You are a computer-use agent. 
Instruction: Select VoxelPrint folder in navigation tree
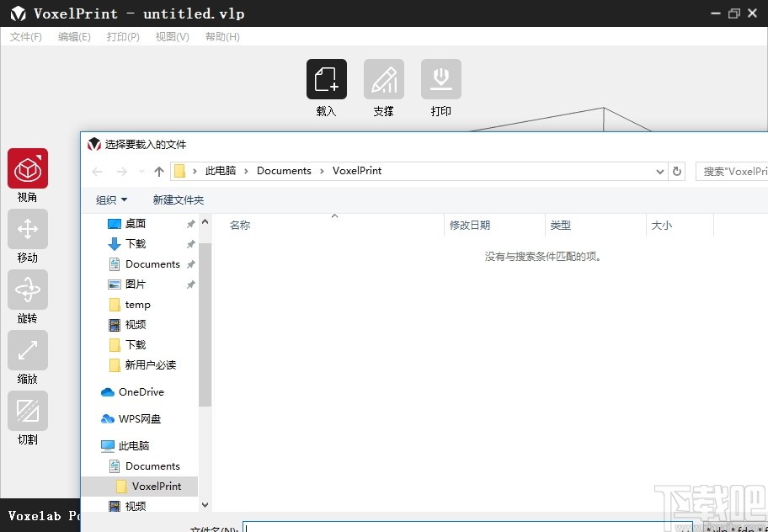140,487
